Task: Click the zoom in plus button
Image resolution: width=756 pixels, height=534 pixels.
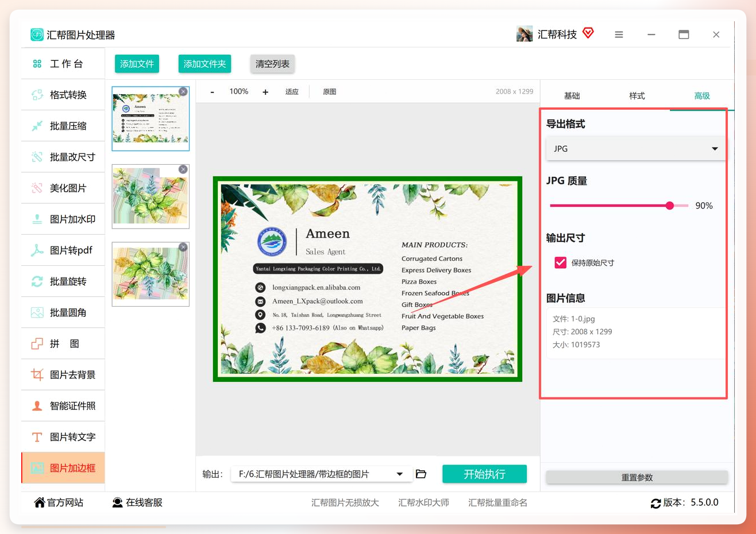Action: tap(265, 92)
